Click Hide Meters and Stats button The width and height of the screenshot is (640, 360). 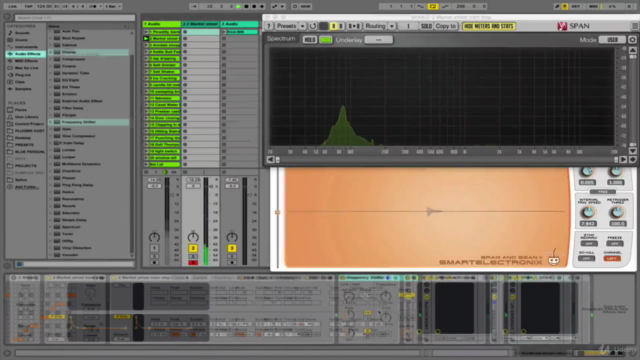(489, 26)
